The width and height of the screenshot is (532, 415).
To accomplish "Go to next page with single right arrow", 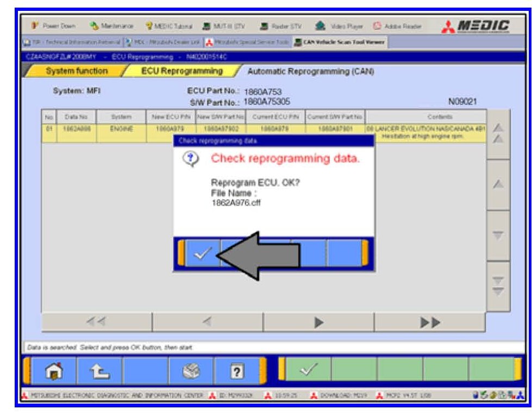I will point(318,323).
